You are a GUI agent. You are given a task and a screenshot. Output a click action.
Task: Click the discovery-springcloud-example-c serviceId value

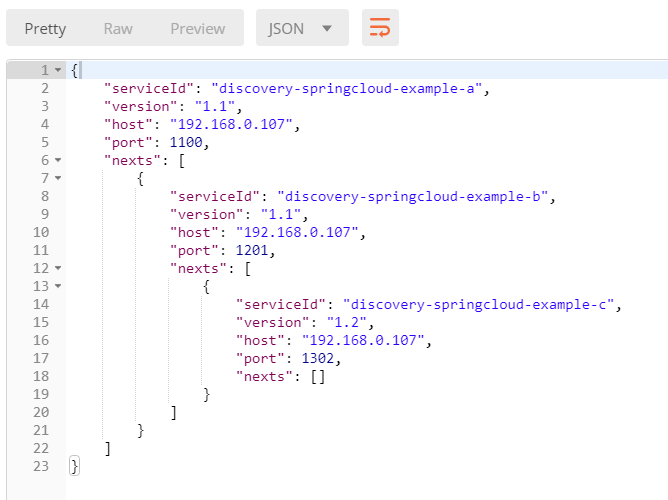point(481,304)
